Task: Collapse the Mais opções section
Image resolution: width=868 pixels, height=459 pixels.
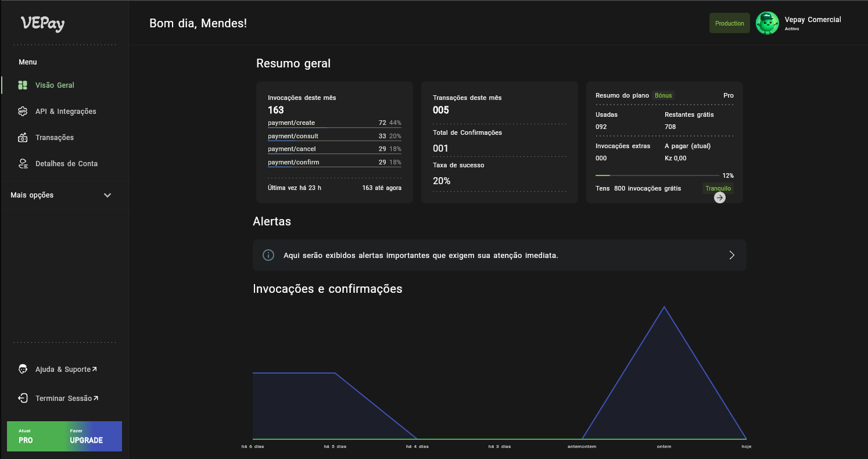Action: (x=107, y=195)
